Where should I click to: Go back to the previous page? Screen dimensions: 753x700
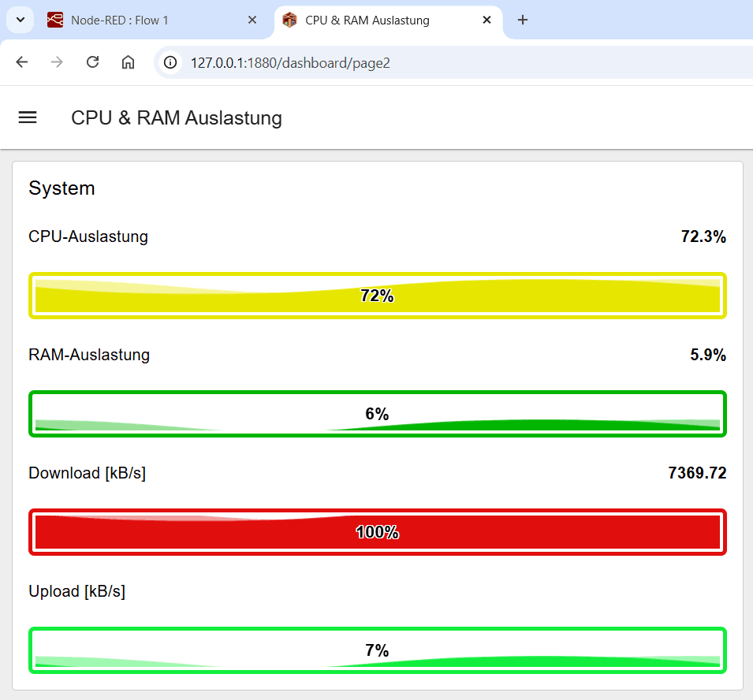(21, 62)
